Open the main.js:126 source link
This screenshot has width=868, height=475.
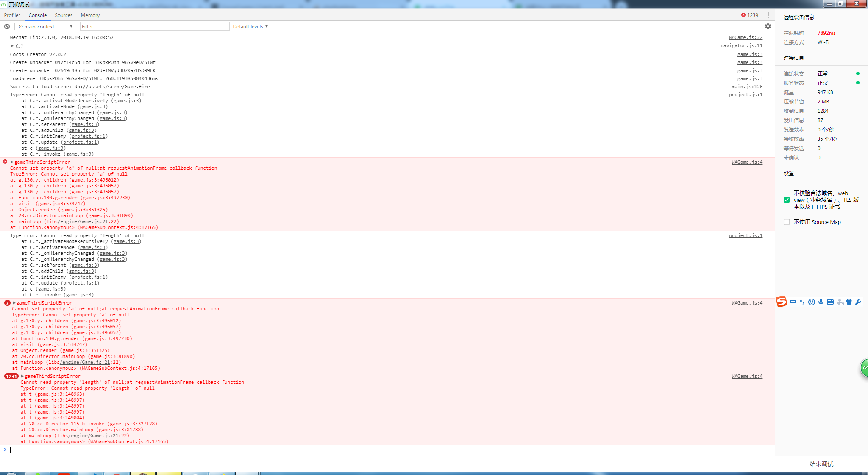click(x=747, y=87)
